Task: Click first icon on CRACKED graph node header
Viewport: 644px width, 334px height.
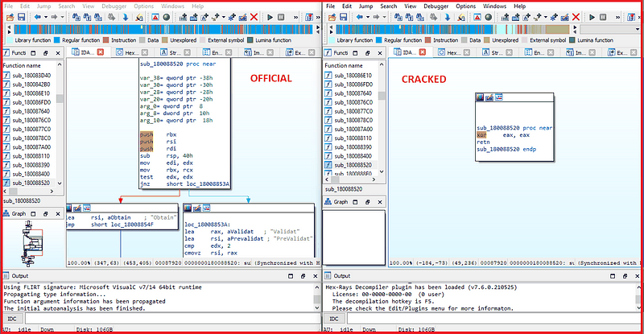Action: point(479,97)
